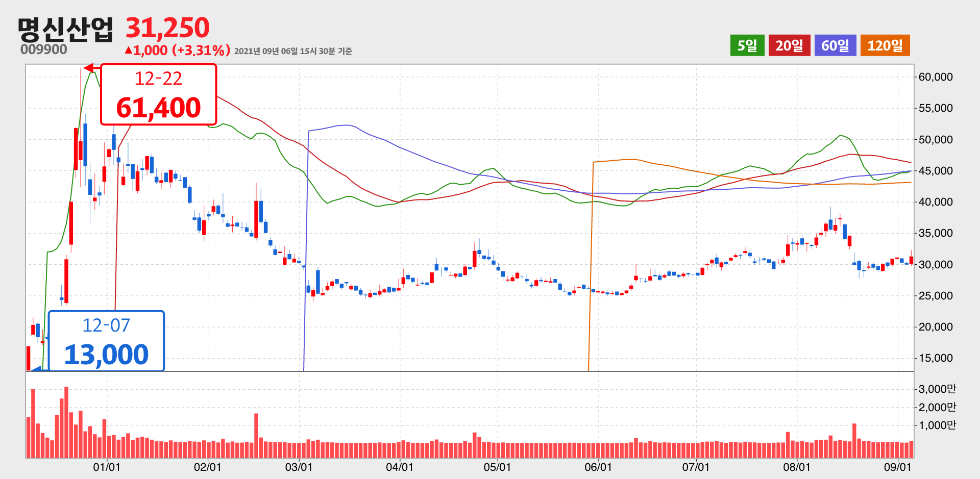
Task: Click the tallest volume bar in late December
Action: point(66,422)
